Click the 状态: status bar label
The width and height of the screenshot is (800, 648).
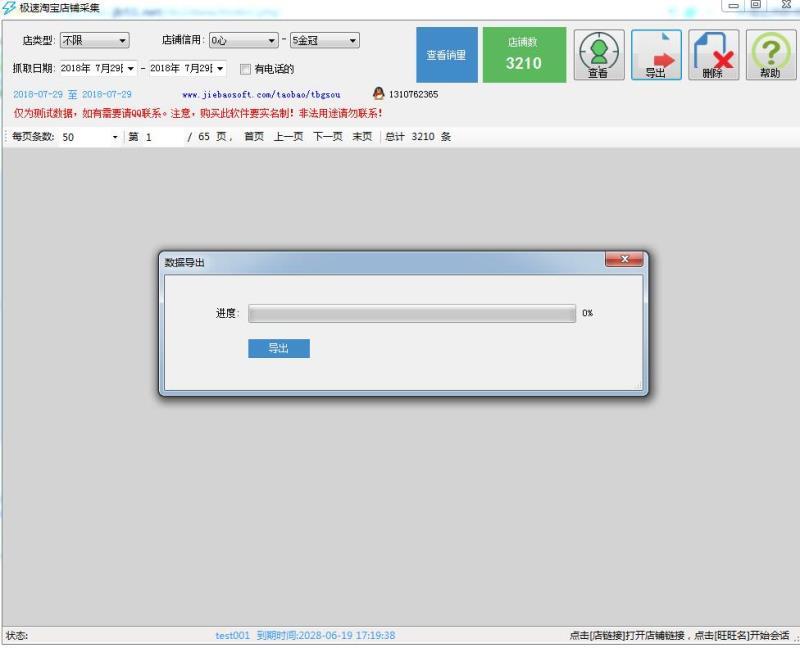(x=17, y=635)
